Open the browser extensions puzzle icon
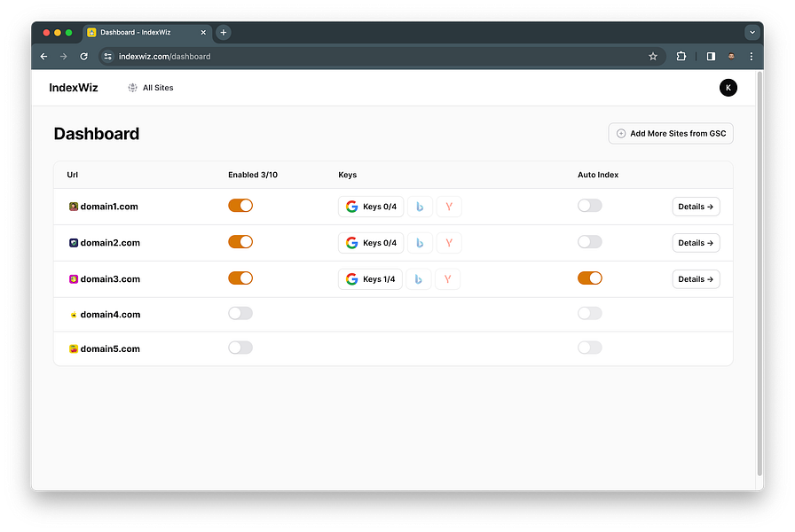 pyautogui.click(x=681, y=56)
